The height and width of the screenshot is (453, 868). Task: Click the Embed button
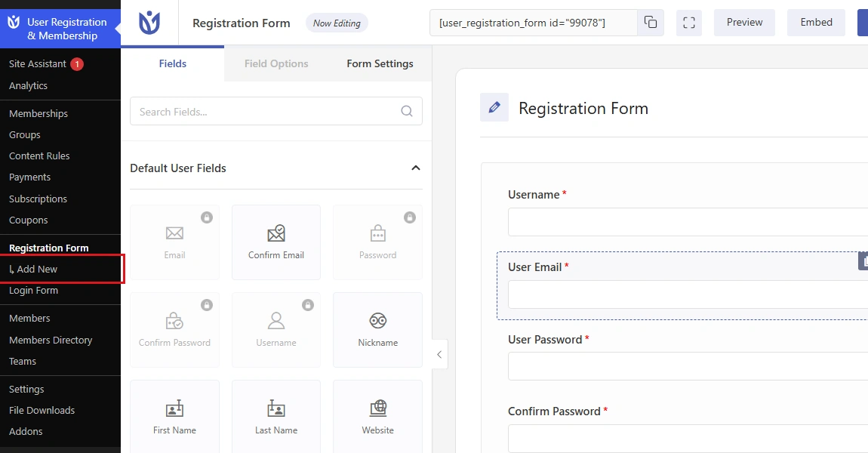816,23
